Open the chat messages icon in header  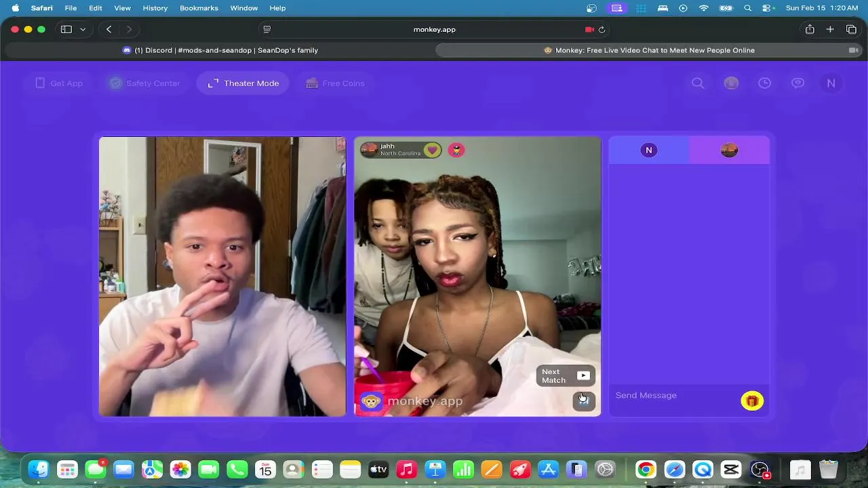[798, 83]
